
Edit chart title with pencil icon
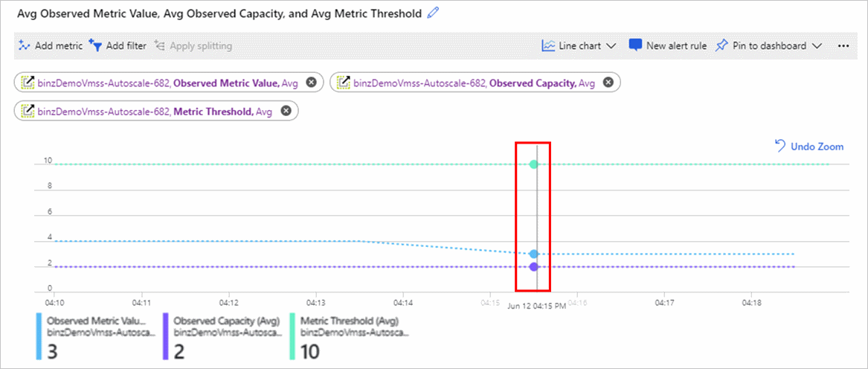click(434, 13)
